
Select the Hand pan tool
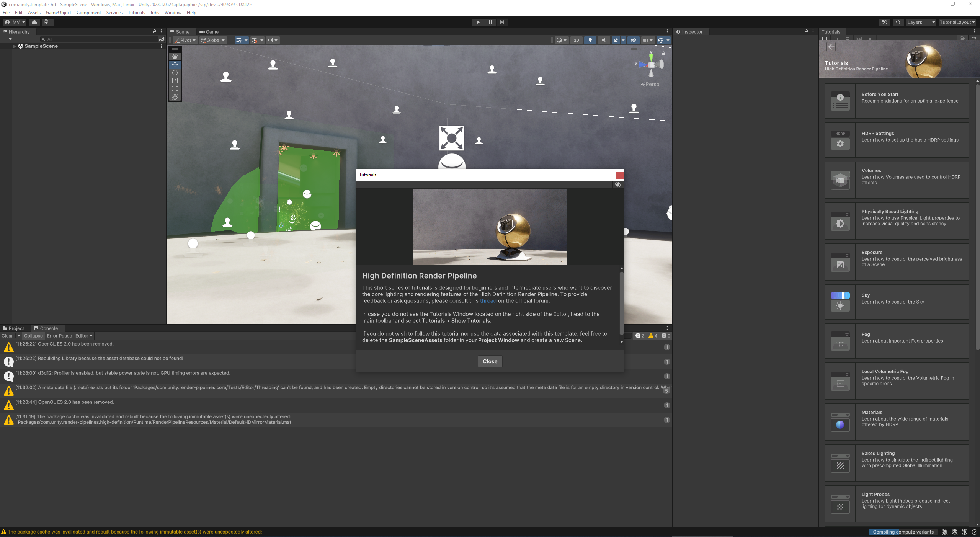(x=175, y=56)
